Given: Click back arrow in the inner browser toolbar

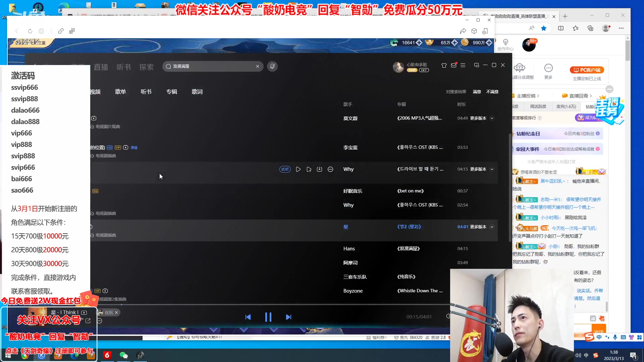Looking at the screenshot, I should point(17,31).
